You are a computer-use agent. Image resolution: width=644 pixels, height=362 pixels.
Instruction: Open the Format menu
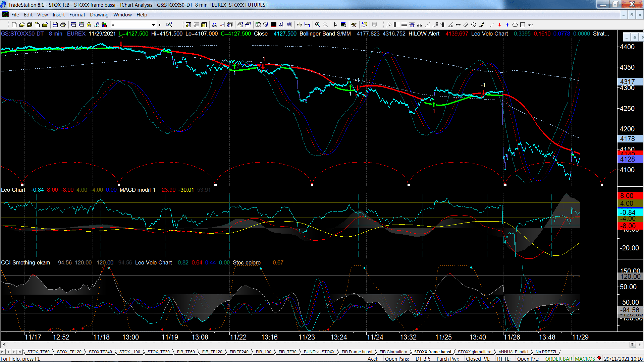tap(77, 15)
